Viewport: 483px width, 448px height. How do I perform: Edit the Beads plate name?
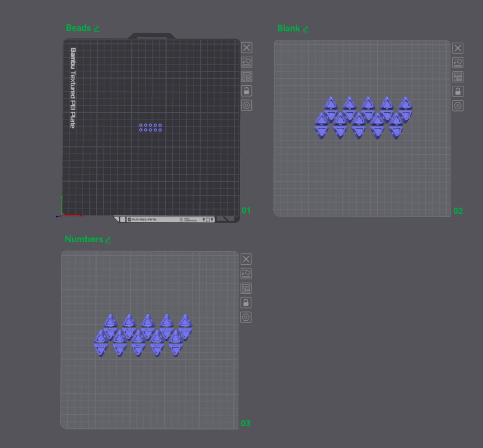[96, 29]
